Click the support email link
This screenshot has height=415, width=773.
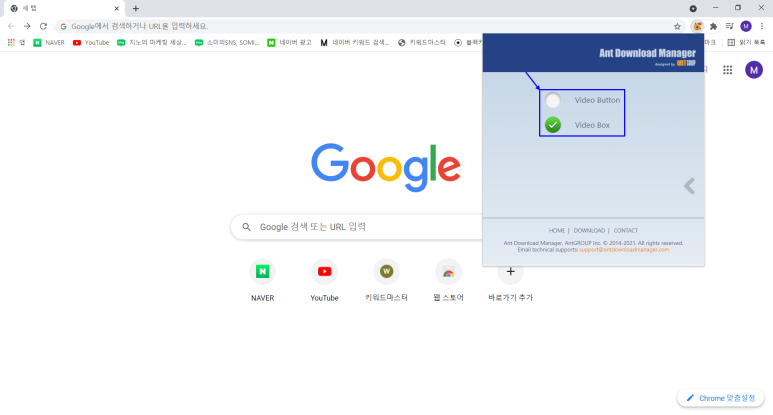[624, 250]
